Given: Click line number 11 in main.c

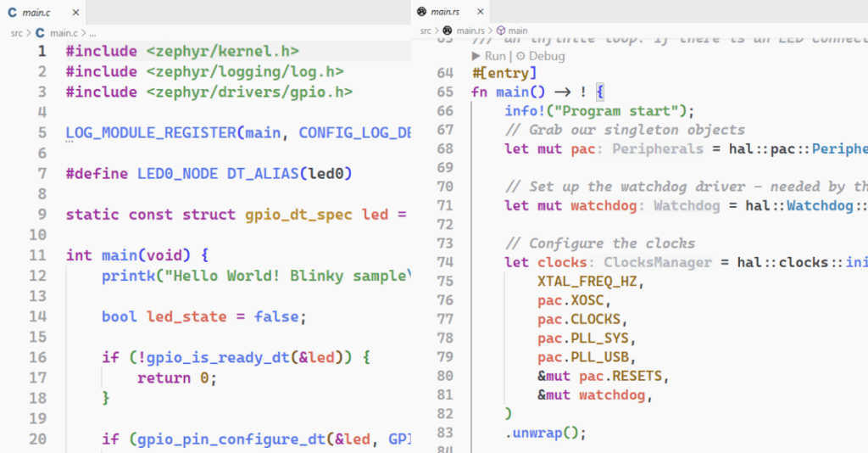Looking at the screenshot, I should coord(37,255).
